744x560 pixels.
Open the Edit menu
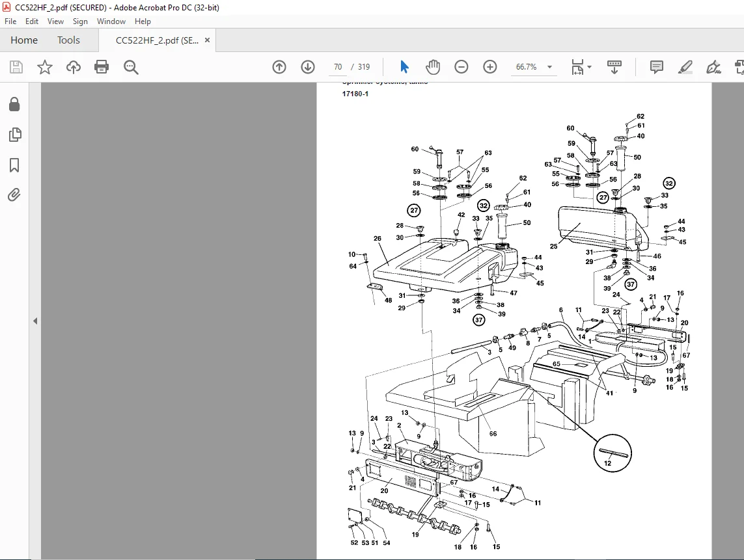click(32, 21)
